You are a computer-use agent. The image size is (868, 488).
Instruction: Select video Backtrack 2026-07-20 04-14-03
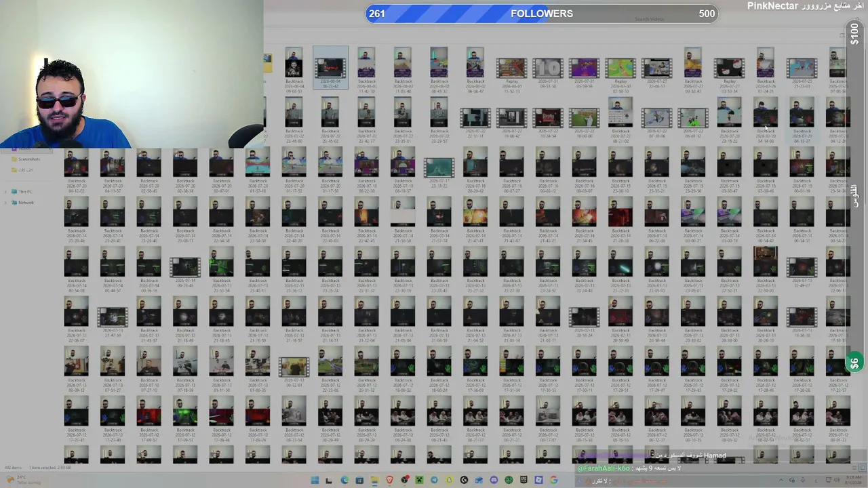[x=766, y=119]
